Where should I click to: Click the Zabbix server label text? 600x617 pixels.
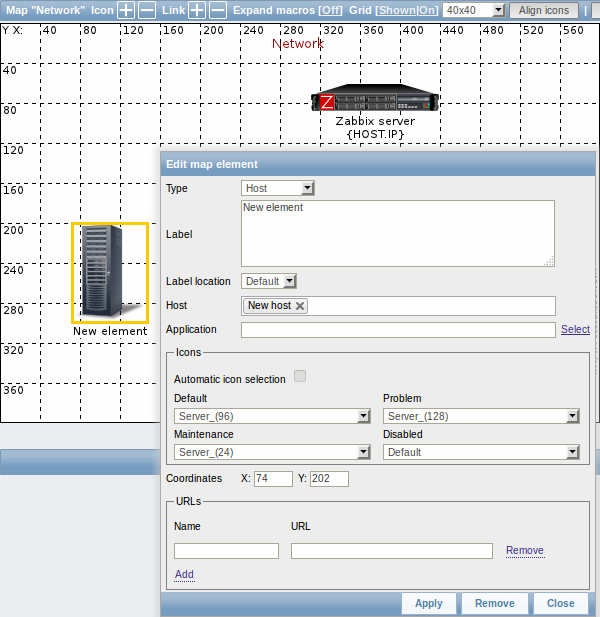point(375,121)
